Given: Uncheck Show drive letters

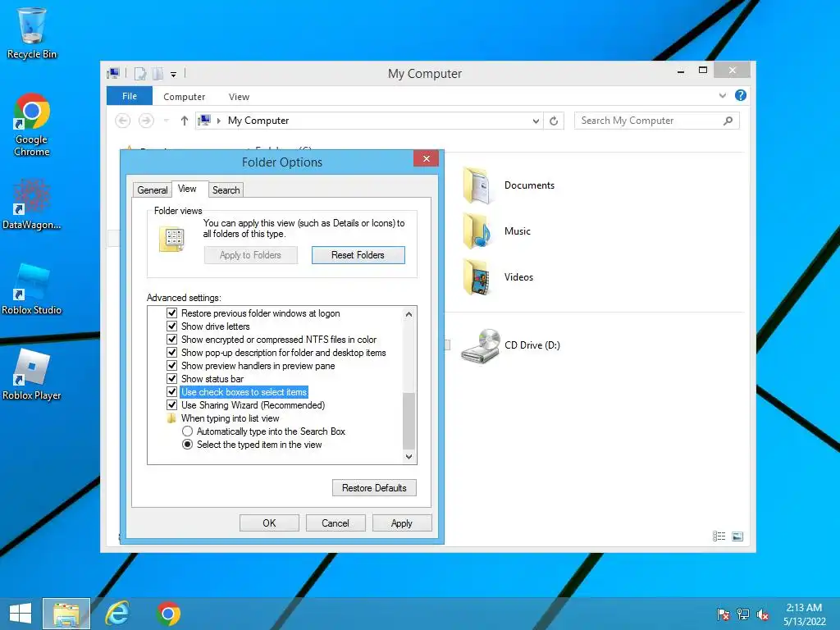Looking at the screenshot, I should 172,326.
